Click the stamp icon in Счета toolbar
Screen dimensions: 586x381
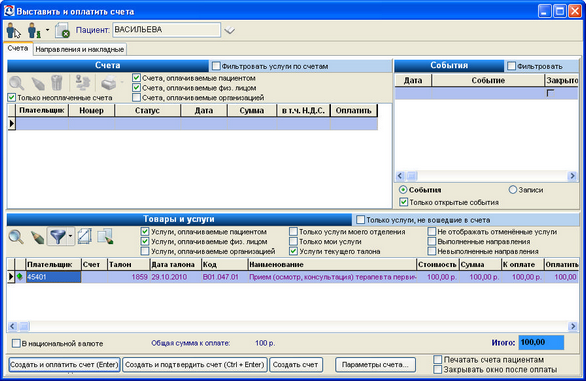83,83
